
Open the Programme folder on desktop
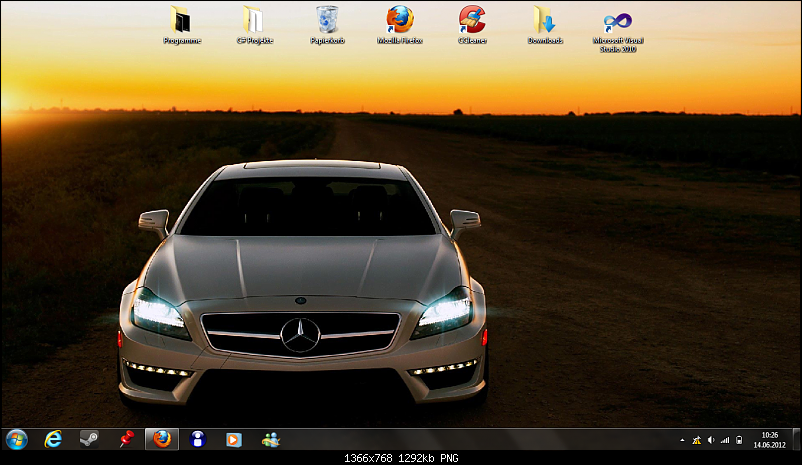pos(182,25)
